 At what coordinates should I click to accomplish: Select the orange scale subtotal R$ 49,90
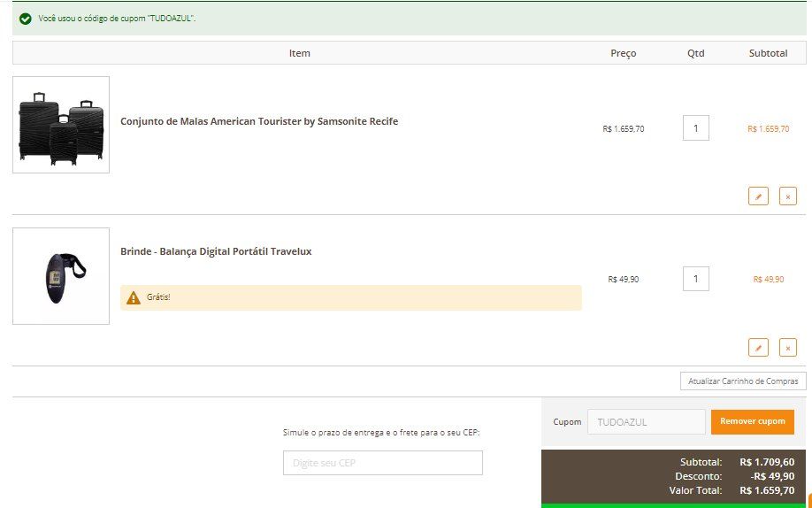[x=769, y=280]
